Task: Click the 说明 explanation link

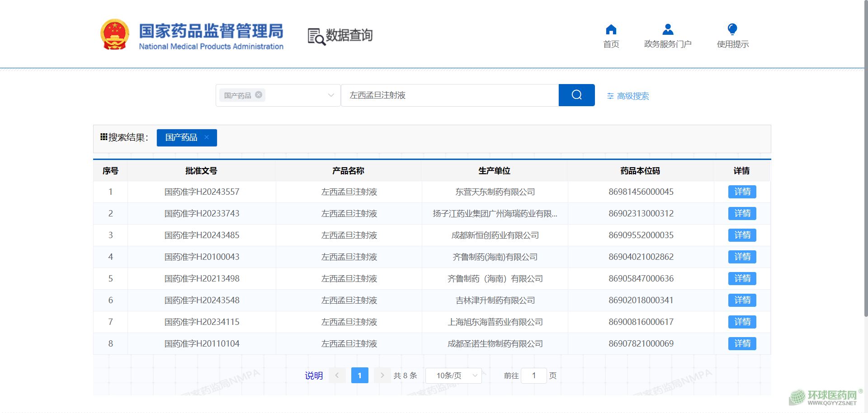Action: (314, 375)
